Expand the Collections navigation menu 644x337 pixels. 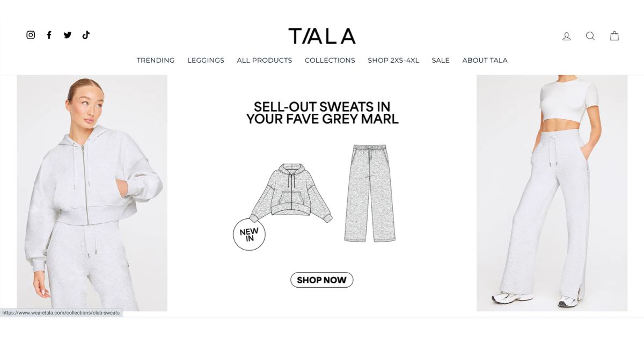pos(330,60)
